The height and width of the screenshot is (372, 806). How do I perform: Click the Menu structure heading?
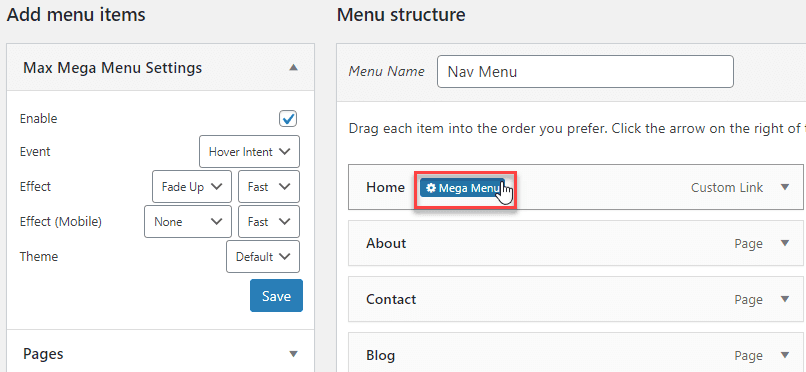401,14
